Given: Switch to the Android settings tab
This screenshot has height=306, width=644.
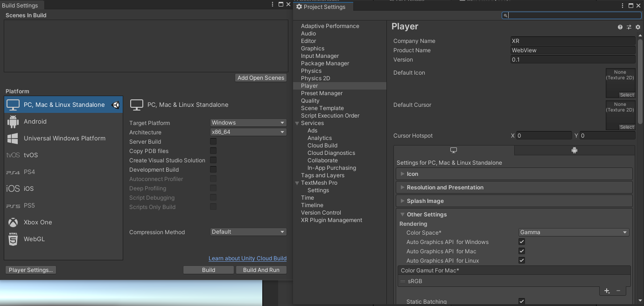Looking at the screenshot, I should pos(574,150).
